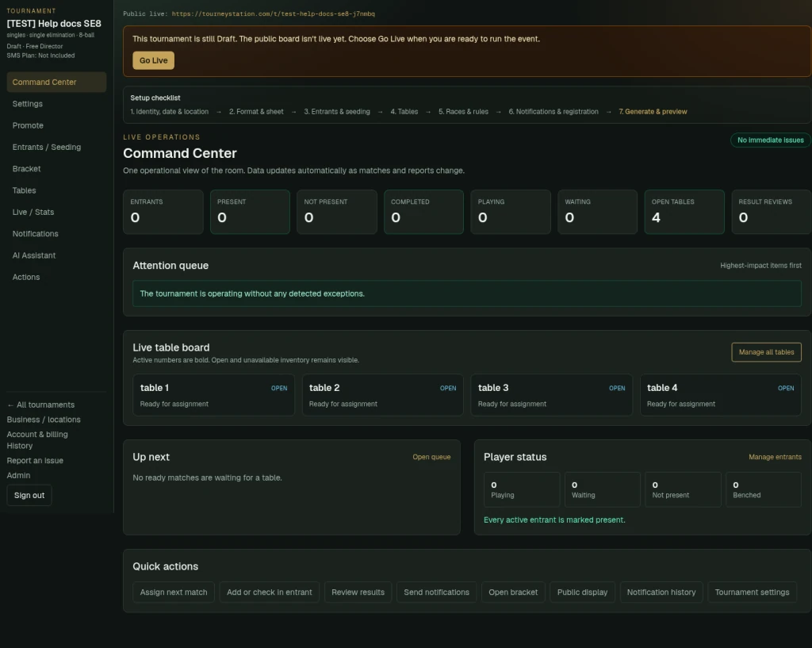This screenshot has width=812, height=648.
Task: Click the Go Live button
Action: click(x=153, y=60)
